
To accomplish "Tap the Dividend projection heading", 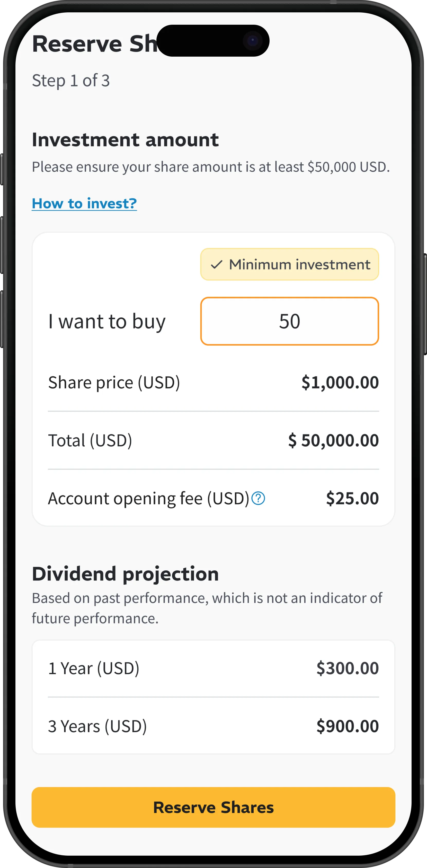I will pyautogui.click(x=125, y=574).
